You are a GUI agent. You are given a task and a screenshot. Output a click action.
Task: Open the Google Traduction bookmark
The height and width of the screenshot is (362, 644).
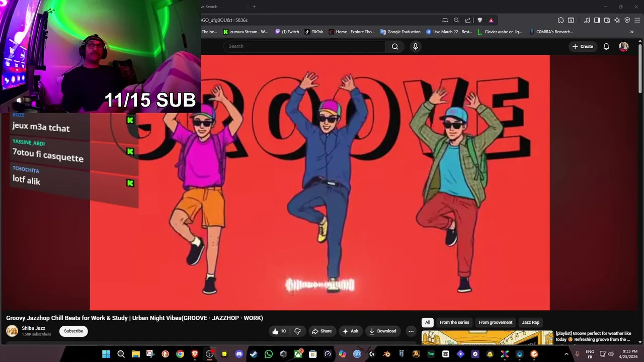coord(400,32)
